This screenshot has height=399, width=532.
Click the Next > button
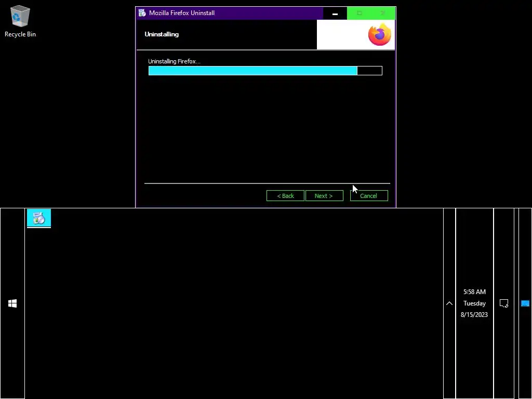click(324, 196)
